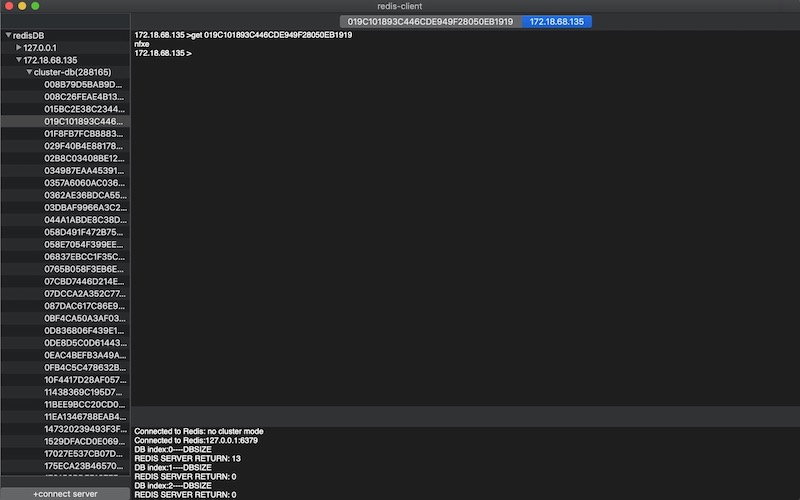
Task: Select key 0BF4CA50A3AF03 in the tree
Action: pos(85,318)
